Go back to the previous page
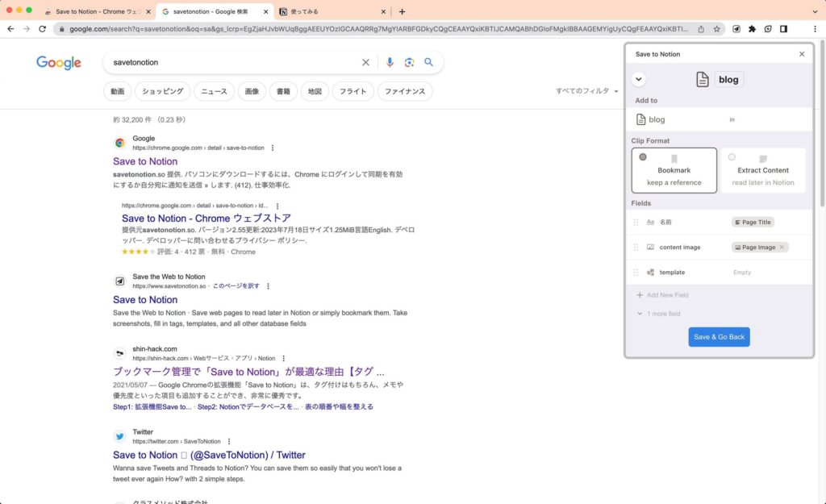The image size is (826, 504). pyautogui.click(x=10, y=29)
